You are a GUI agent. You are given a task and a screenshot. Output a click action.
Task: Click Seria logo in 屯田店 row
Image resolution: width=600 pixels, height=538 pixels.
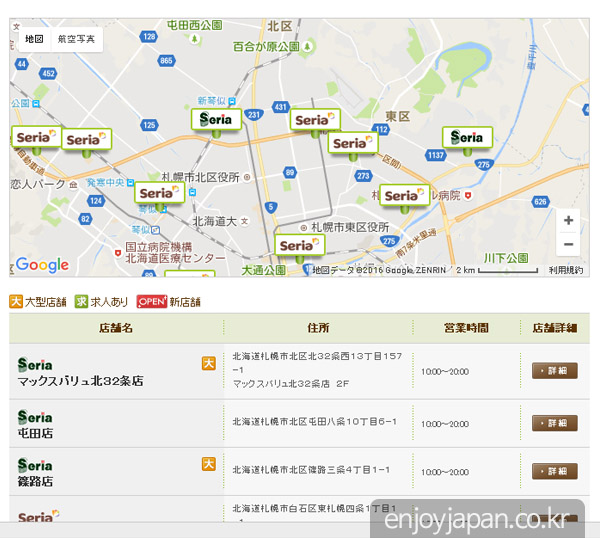(x=35, y=417)
